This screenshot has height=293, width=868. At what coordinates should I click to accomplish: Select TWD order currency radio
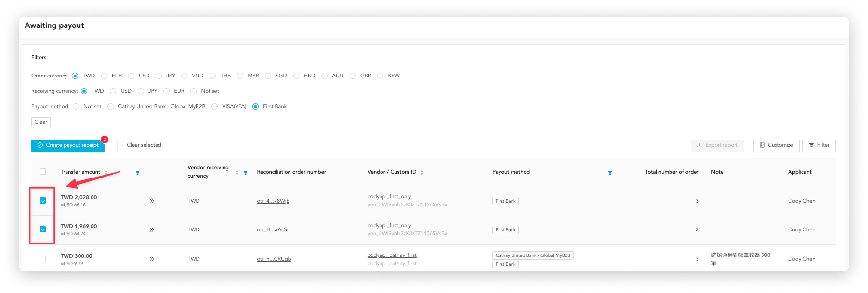pos(75,76)
